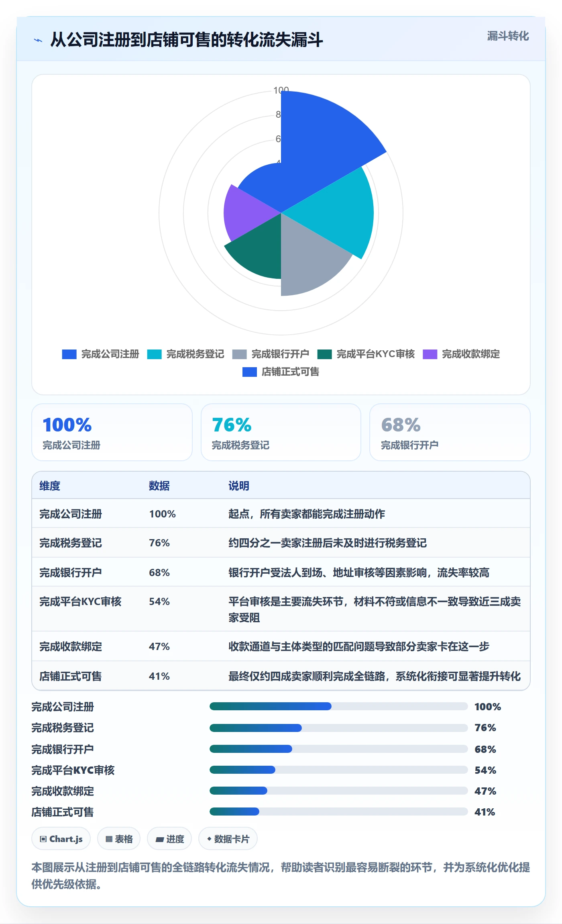Click the 店铺正式可售 41% progress bar

click(x=339, y=812)
